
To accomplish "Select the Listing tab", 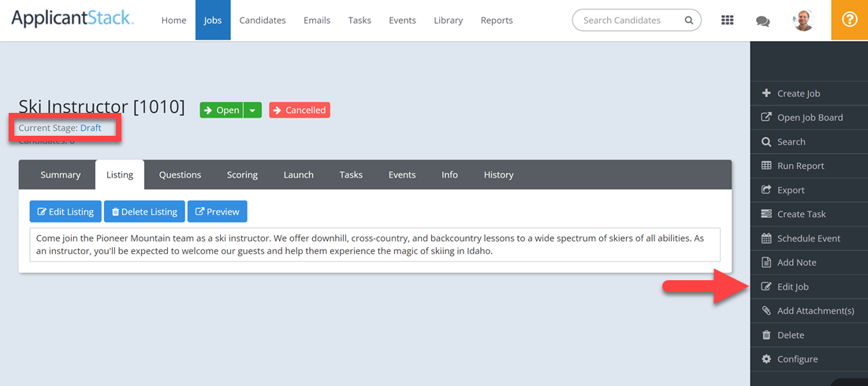I will pos(120,174).
